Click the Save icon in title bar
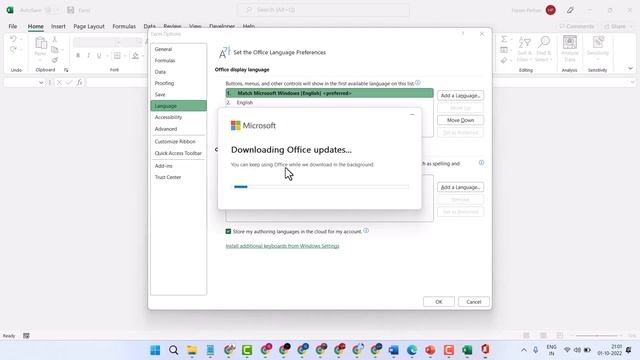 click(x=71, y=10)
